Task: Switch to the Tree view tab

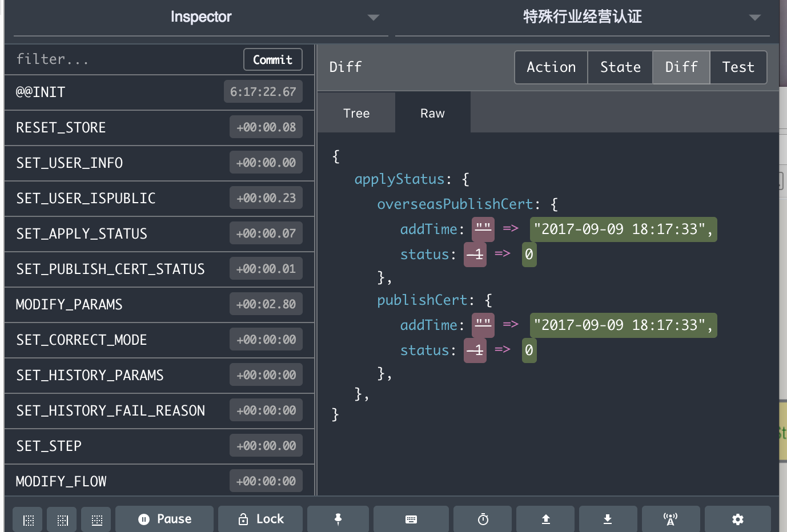Action: tap(356, 113)
